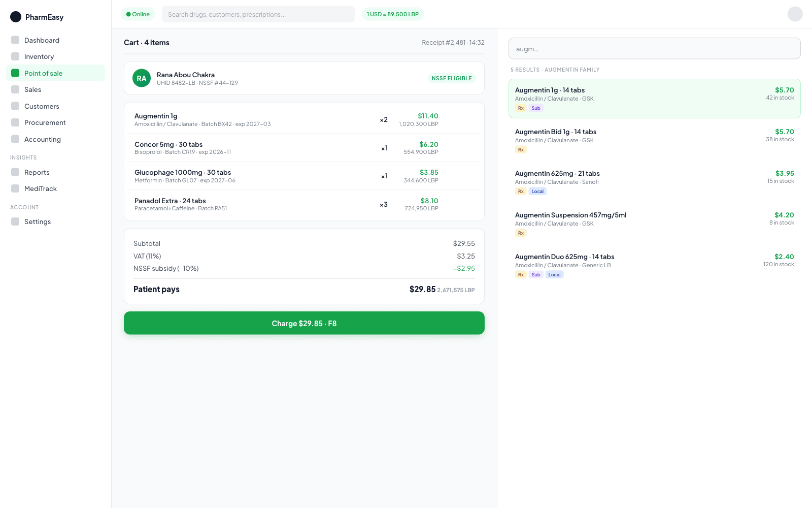Viewport: 812px width, 508px height.
Task: Open MediTrack page
Action: 56,188
